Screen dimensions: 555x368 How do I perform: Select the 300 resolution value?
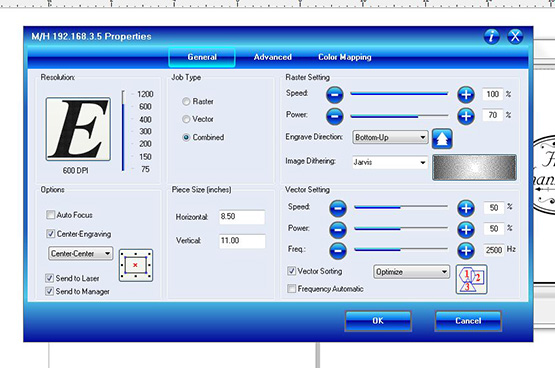tap(145, 131)
